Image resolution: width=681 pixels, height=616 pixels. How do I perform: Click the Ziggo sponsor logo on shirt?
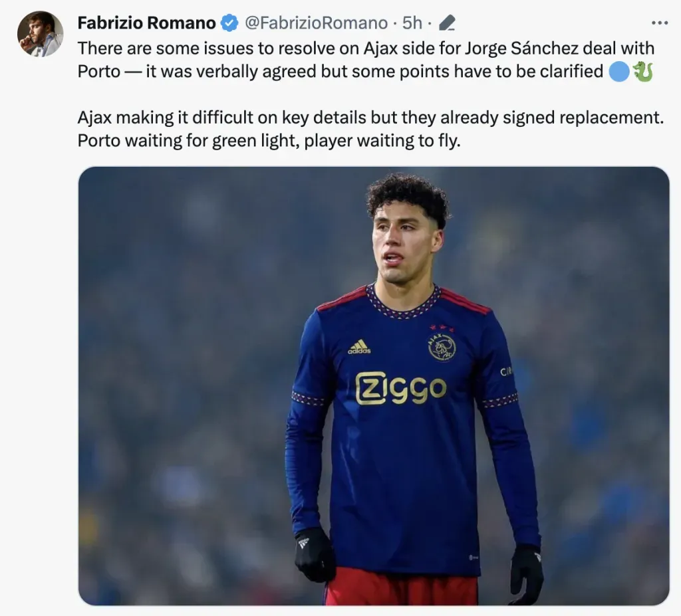[400, 388]
